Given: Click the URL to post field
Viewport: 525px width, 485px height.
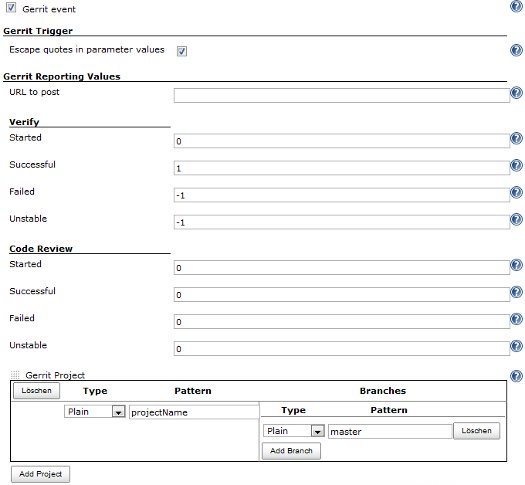Looking at the screenshot, I should pyautogui.click(x=342, y=95).
